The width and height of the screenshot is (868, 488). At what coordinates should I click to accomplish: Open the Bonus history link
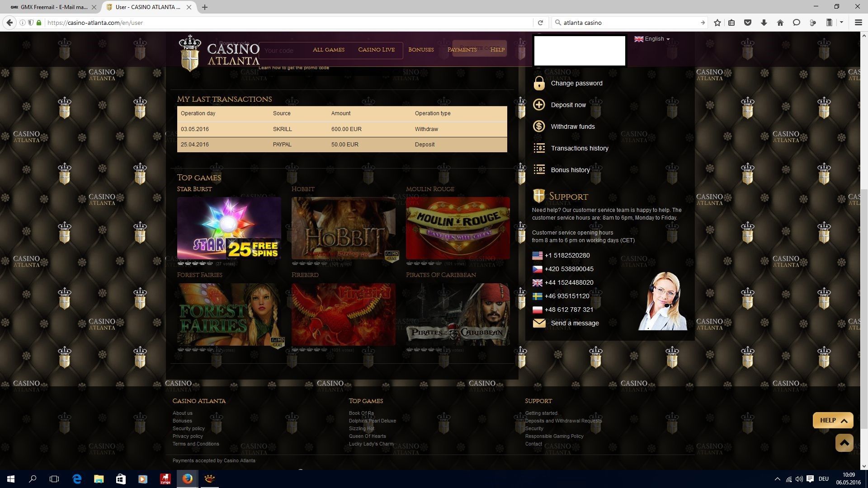coord(570,170)
